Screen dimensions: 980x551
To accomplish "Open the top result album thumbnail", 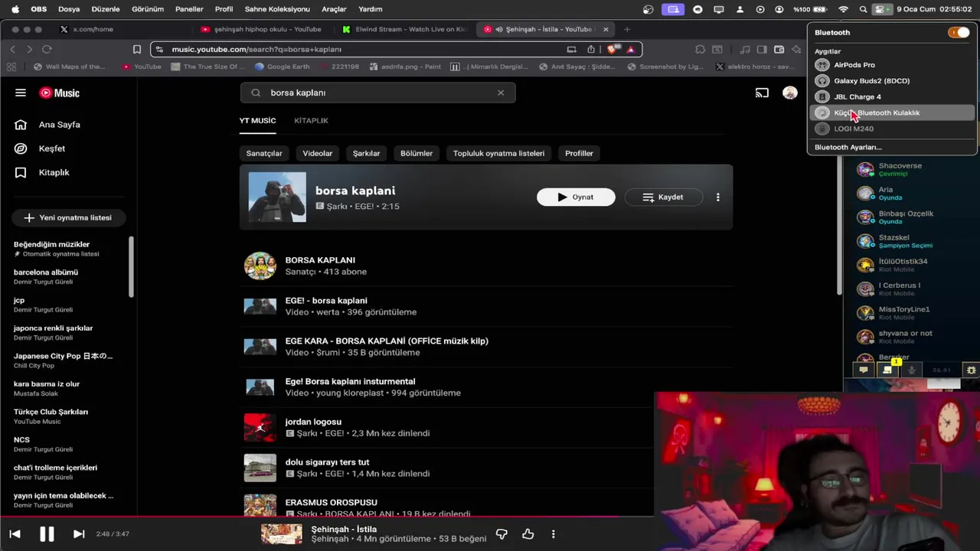I will point(277,197).
